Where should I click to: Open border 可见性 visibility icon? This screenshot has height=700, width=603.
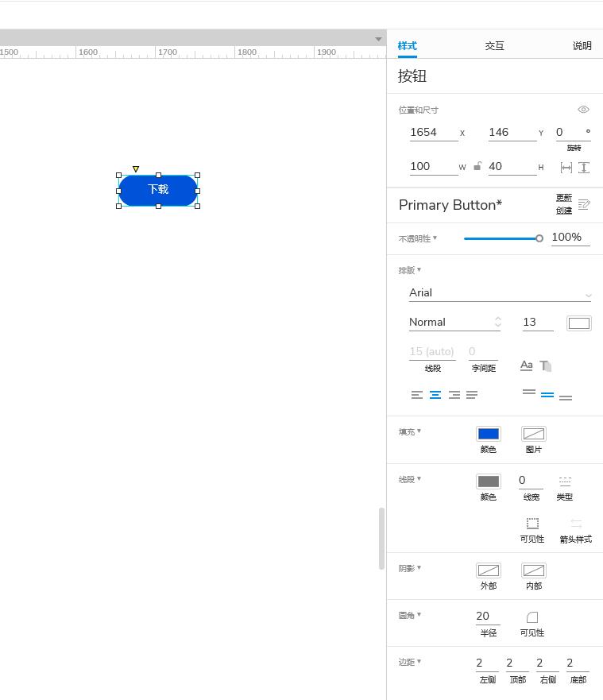point(532,524)
